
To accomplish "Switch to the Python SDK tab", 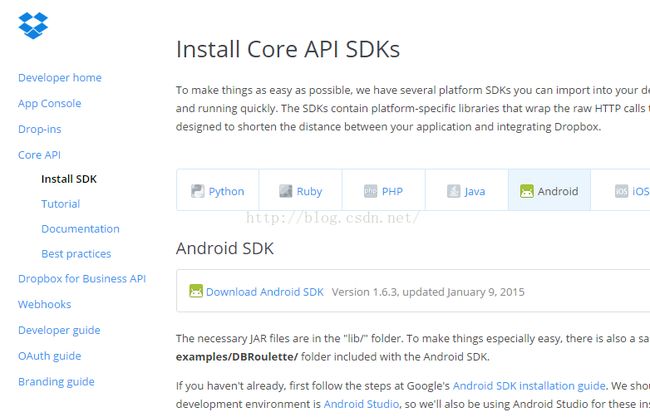I will 218,190.
